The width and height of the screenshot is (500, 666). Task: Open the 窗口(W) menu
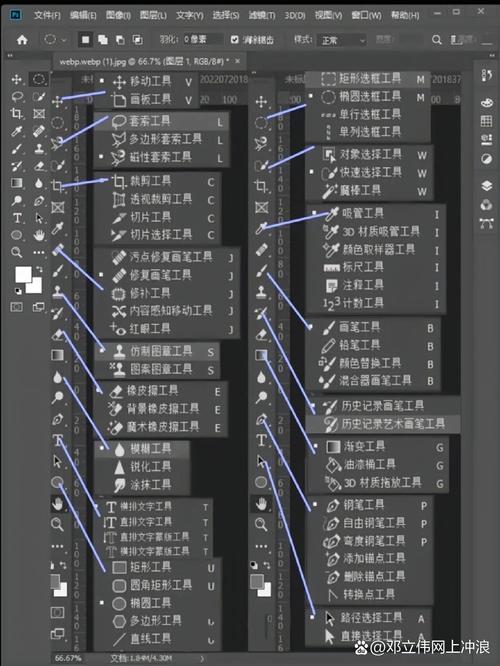point(366,16)
